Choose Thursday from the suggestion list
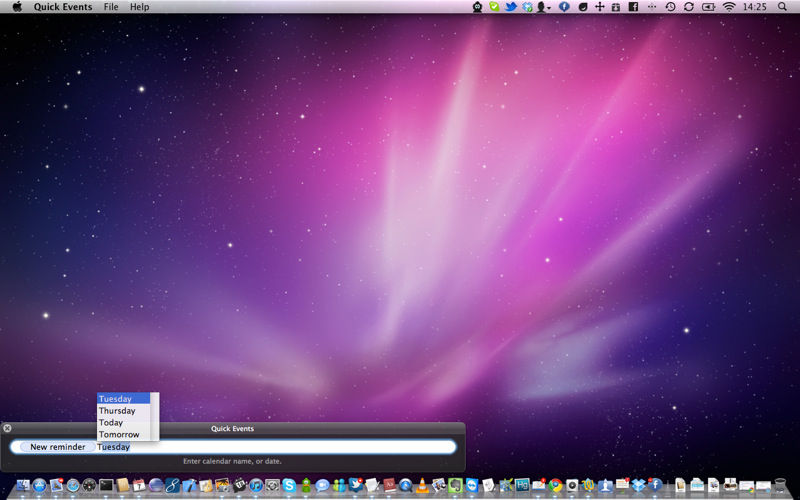The width and height of the screenshot is (800, 500). 123,411
